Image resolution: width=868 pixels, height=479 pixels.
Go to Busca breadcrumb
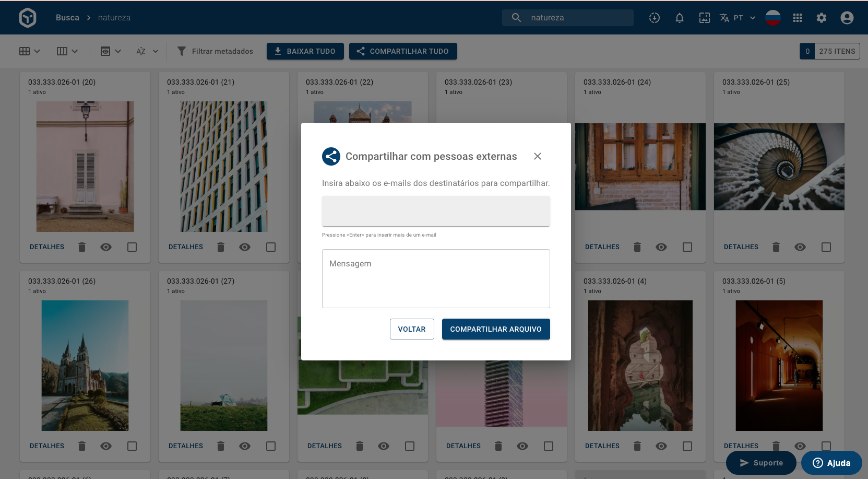point(67,18)
